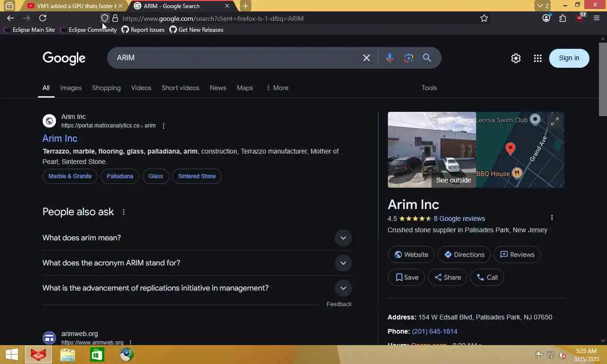This screenshot has height=364, width=607.
Task: Switch to Videos results tab
Action: (141, 88)
